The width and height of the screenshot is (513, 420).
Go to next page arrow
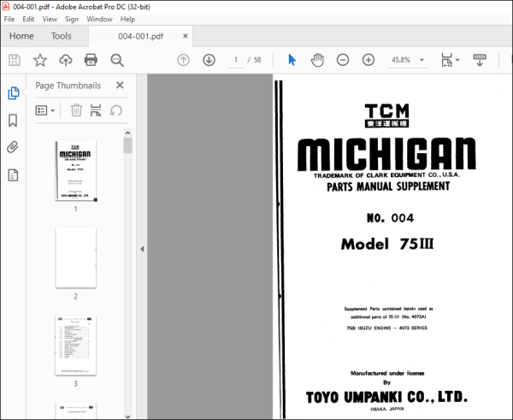point(209,60)
